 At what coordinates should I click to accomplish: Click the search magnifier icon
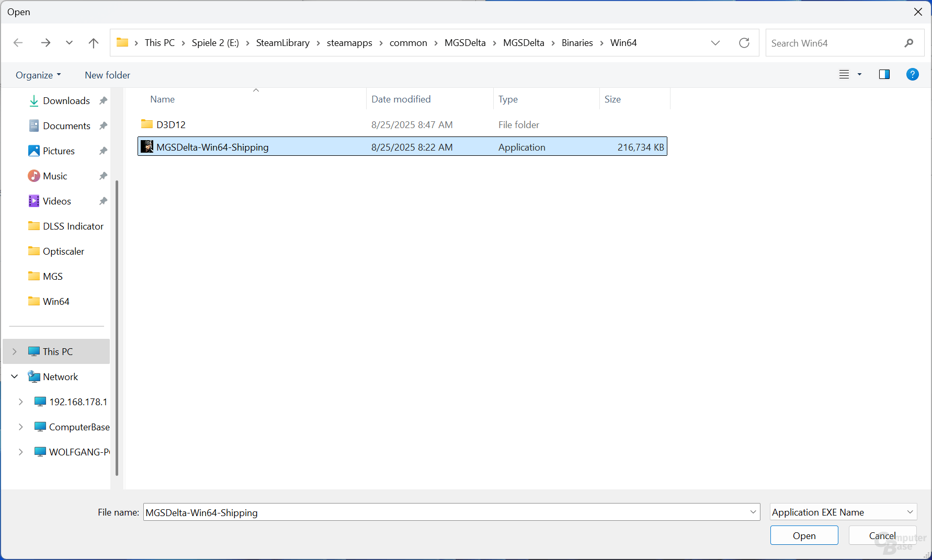tap(909, 43)
